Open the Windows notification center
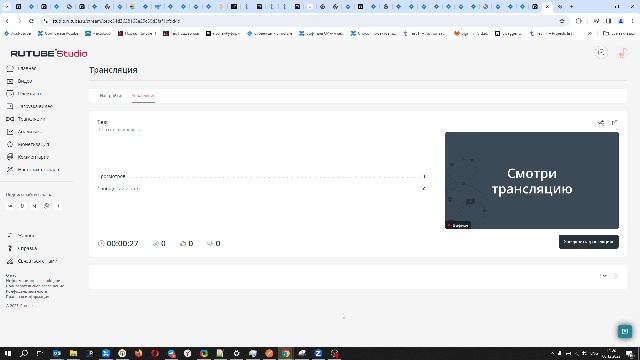Screen dimensions: 640x360 631,353
